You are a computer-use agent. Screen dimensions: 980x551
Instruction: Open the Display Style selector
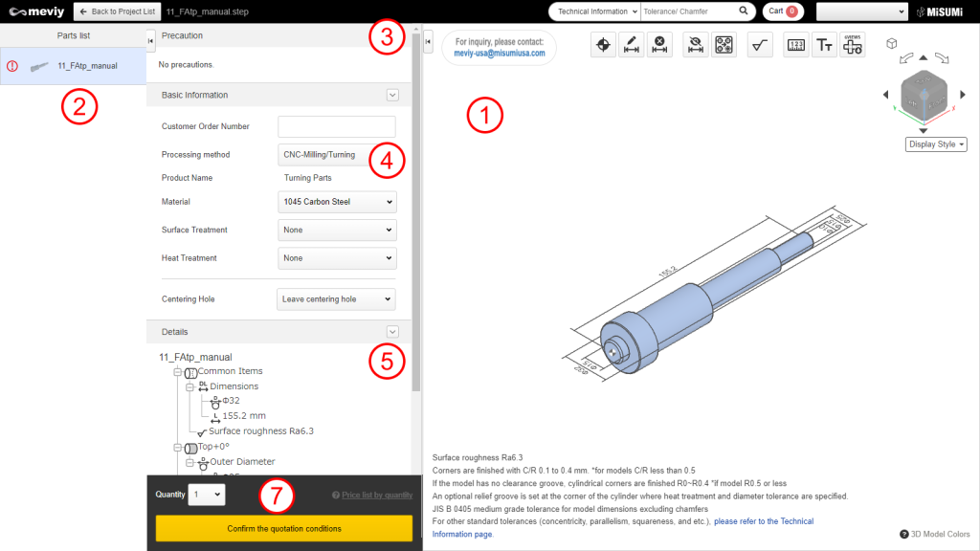click(x=935, y=143)
